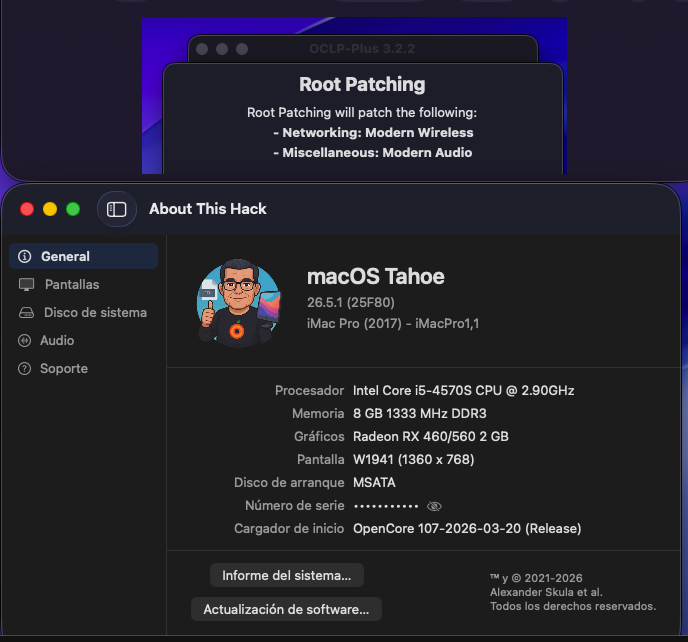Click Miscellaneous: Modern Audio patch line

[x=373, y=153]
